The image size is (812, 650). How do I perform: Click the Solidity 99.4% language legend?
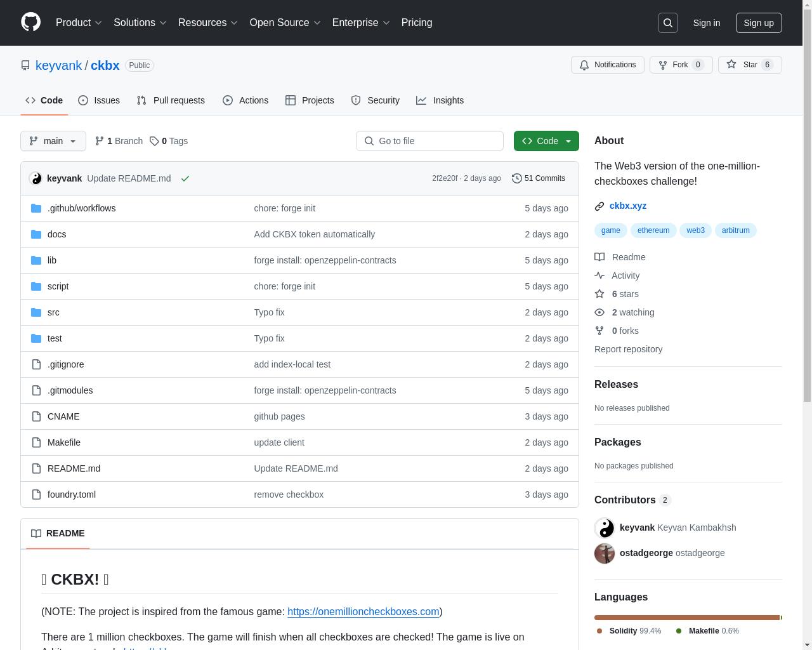click(x=628, y=631)
